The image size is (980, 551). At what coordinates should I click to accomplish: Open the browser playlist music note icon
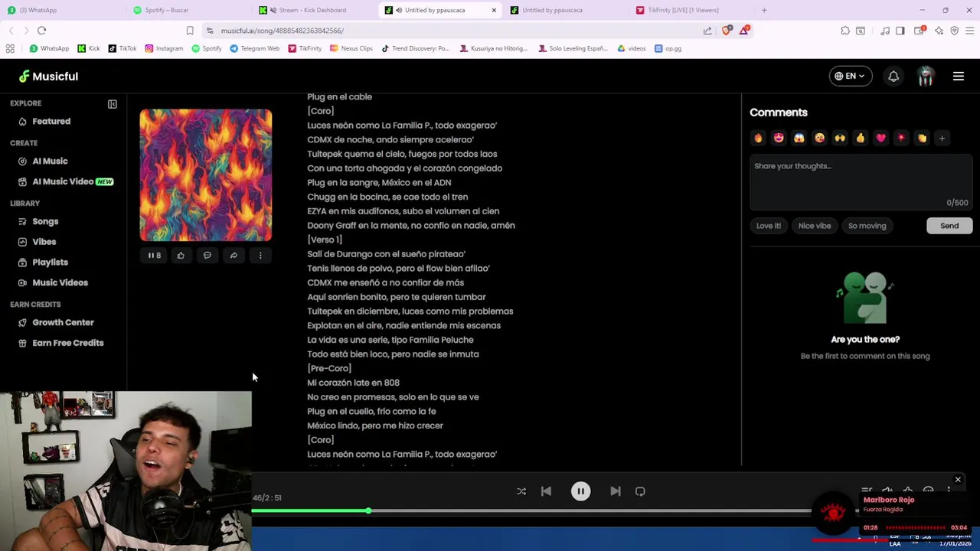click(x=885, y=31)
